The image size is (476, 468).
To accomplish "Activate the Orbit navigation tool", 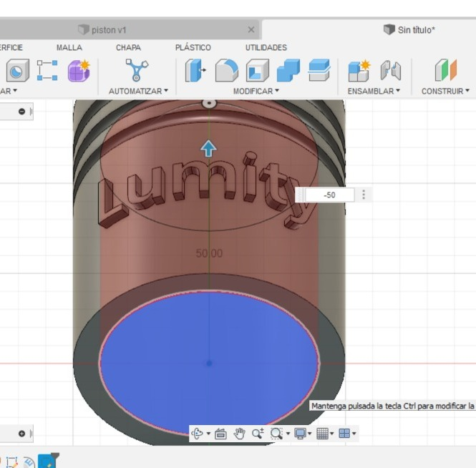I will coord(197,434).
